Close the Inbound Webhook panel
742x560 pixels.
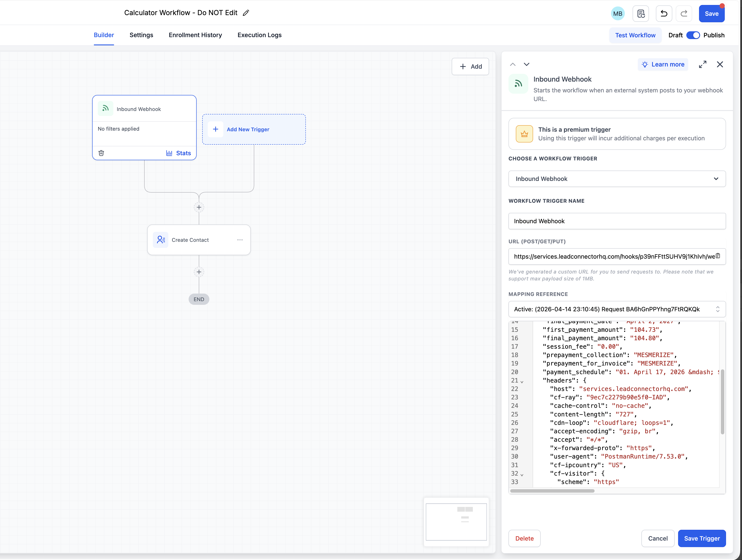720,64
